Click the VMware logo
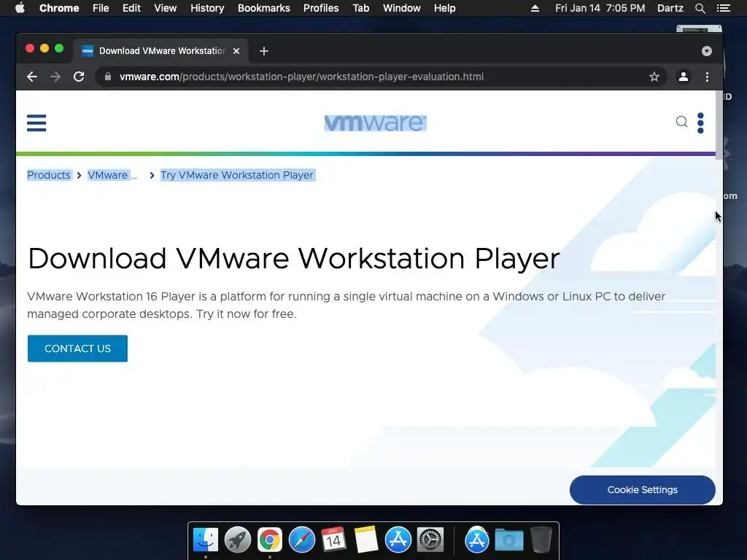This screenshot has height=560, width=747. coord(376,122)
